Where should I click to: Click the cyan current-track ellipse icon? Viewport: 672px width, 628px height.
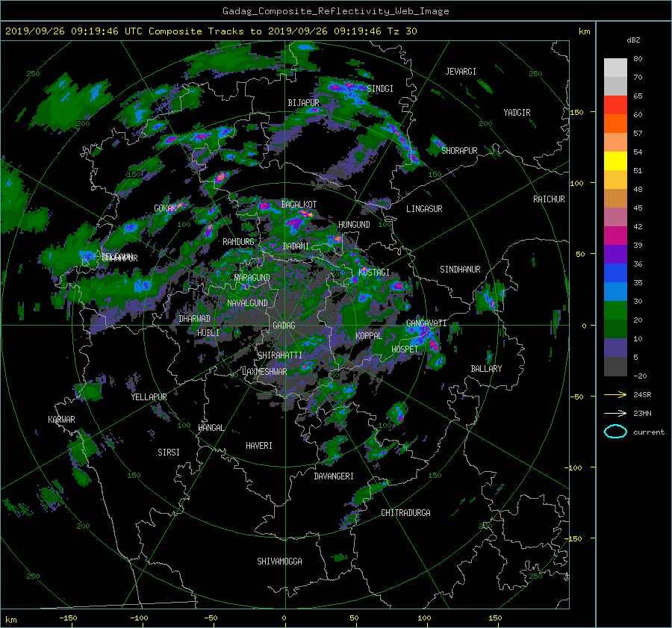pos(615,432)
